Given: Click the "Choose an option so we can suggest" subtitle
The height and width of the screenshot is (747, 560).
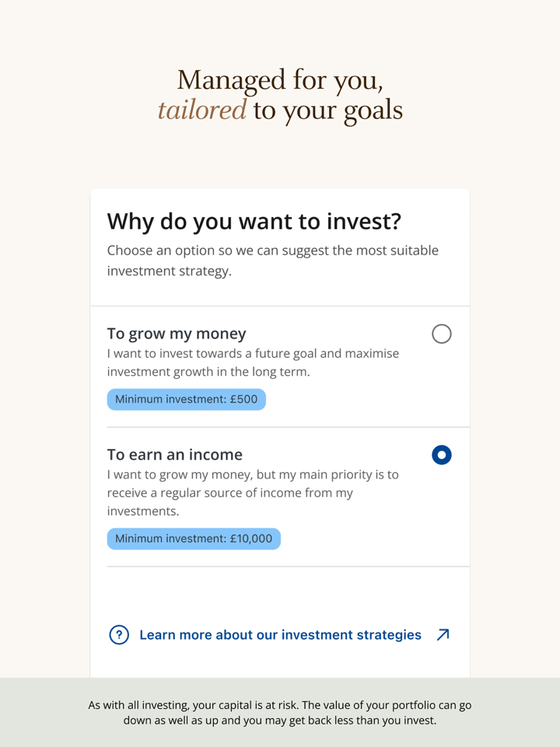Looking at the screenshot, I should [x=272, y=251].
